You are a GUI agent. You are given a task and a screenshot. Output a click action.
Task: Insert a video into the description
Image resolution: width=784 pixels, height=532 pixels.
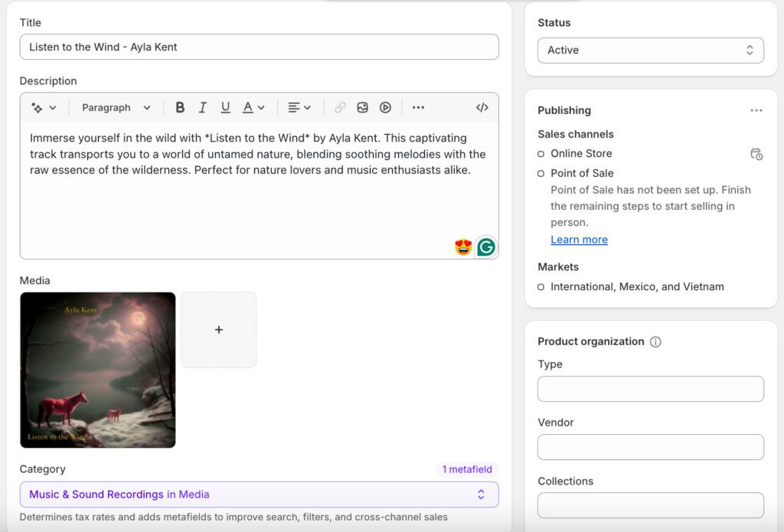click(x=385, y=108)
